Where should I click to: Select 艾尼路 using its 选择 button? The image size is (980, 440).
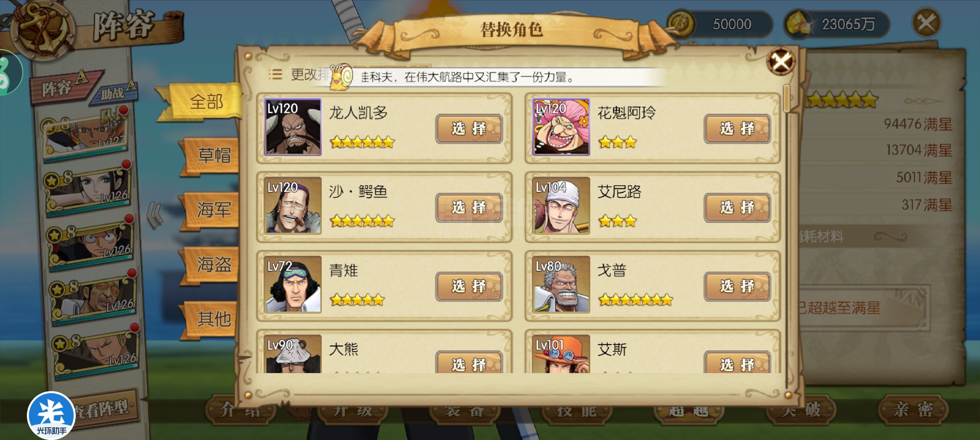(x=737, y=208)
